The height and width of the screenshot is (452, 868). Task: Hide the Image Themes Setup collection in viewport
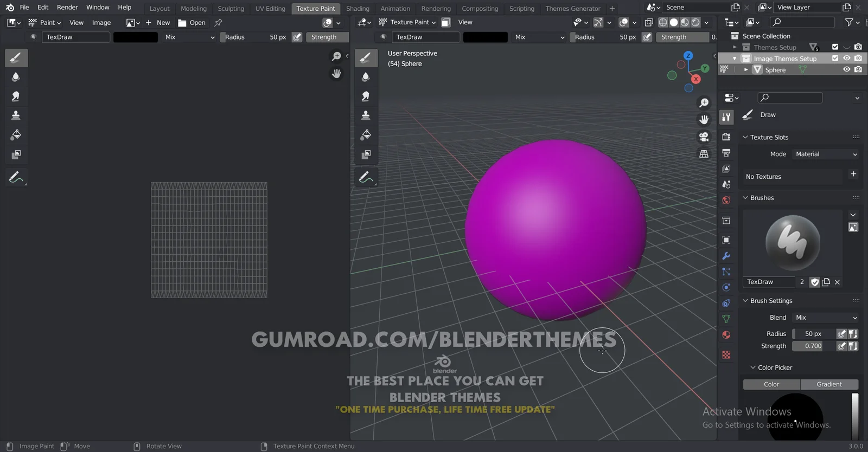846,58
